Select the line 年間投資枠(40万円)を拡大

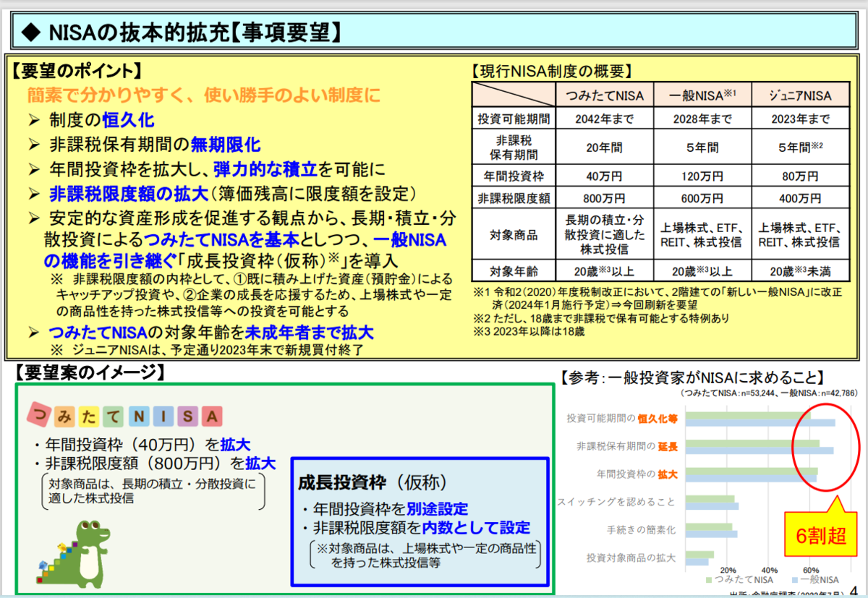click(142, 444)
